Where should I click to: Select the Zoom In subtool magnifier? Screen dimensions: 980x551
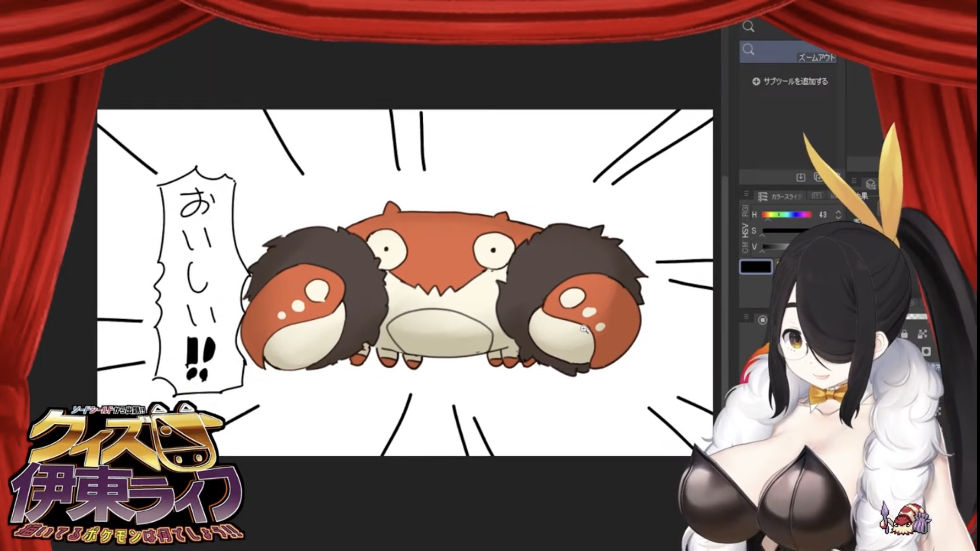[748, 27]
